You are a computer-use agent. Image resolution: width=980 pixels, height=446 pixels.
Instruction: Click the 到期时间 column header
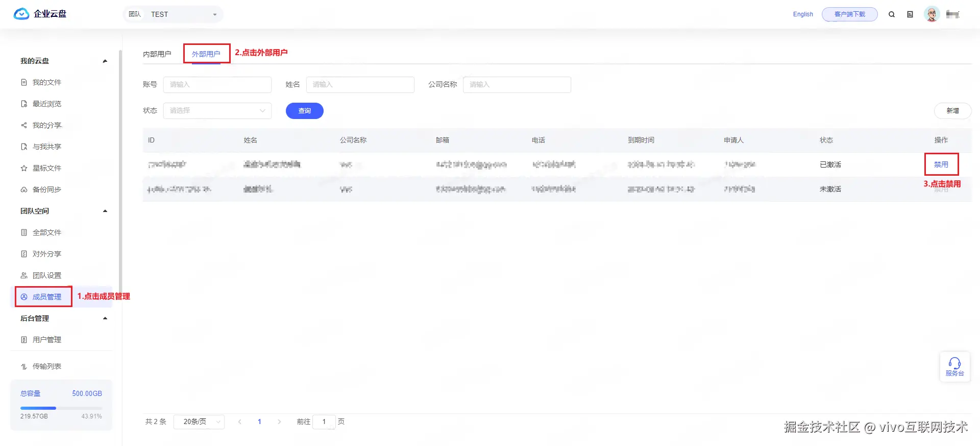point(641,140)
